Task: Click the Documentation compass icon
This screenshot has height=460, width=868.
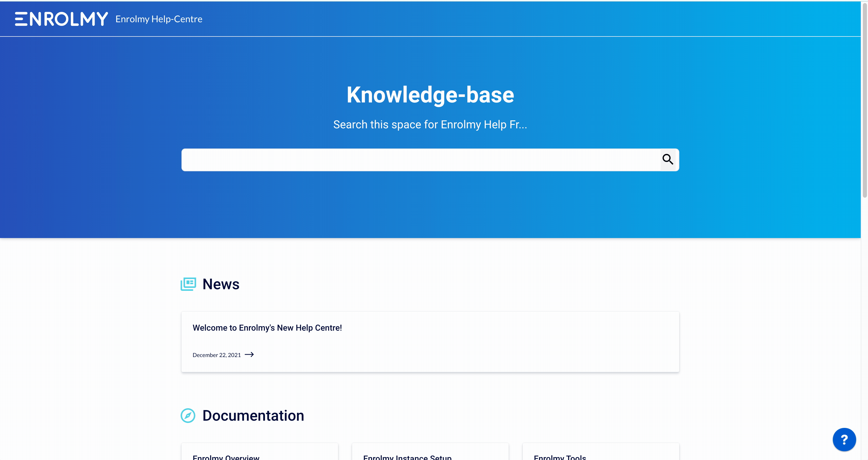Action: click(x=188, y=416)
